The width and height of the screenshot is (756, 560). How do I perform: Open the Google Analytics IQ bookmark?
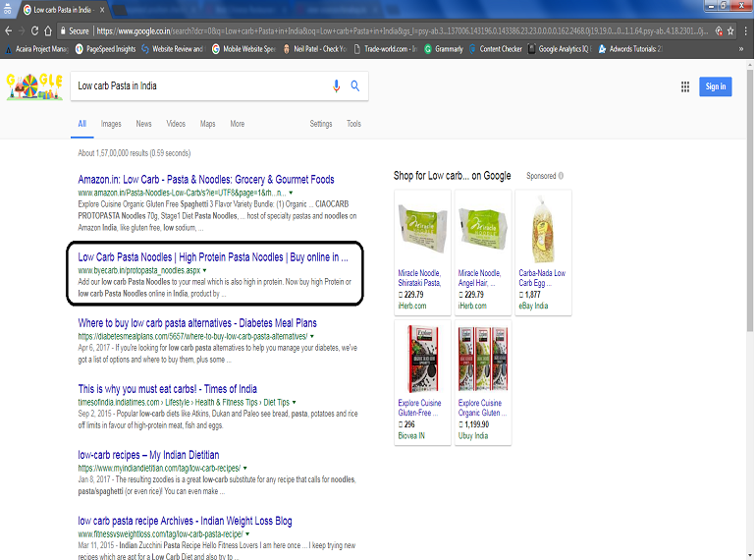point(560,49)
